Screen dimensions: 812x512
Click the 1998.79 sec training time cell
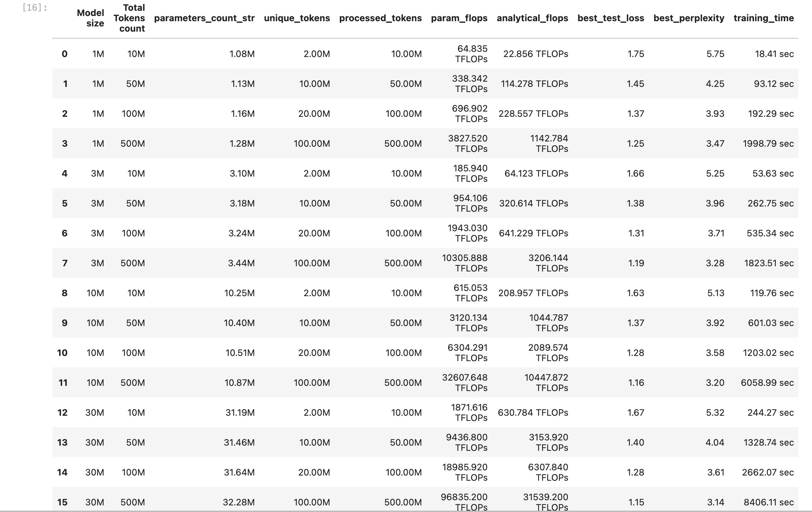(768, 144)
